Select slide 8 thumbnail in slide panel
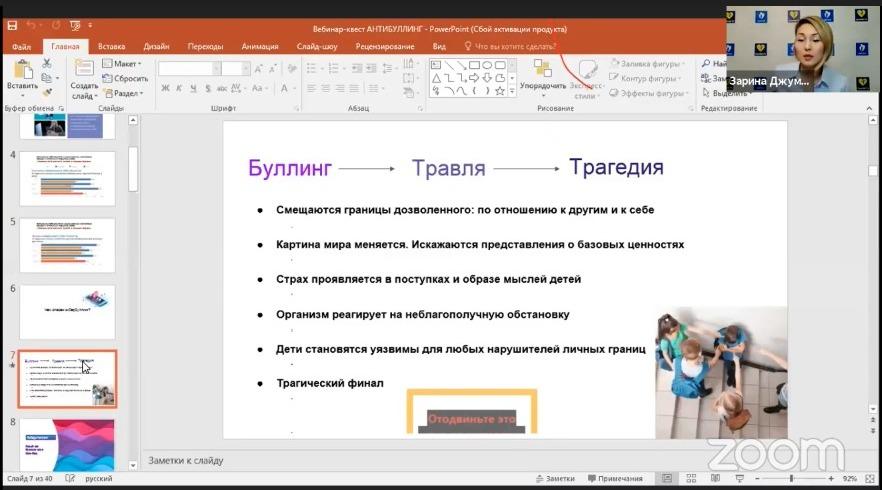 67,443
